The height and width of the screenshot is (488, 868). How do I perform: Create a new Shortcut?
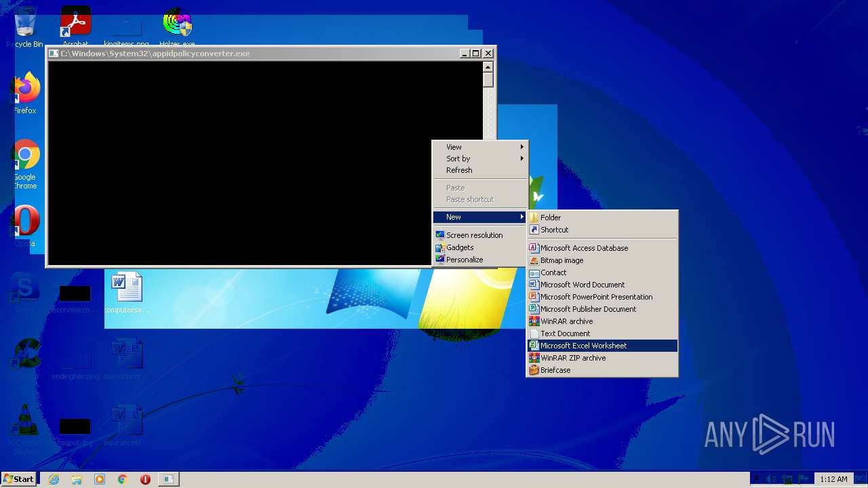pos(602,230)
